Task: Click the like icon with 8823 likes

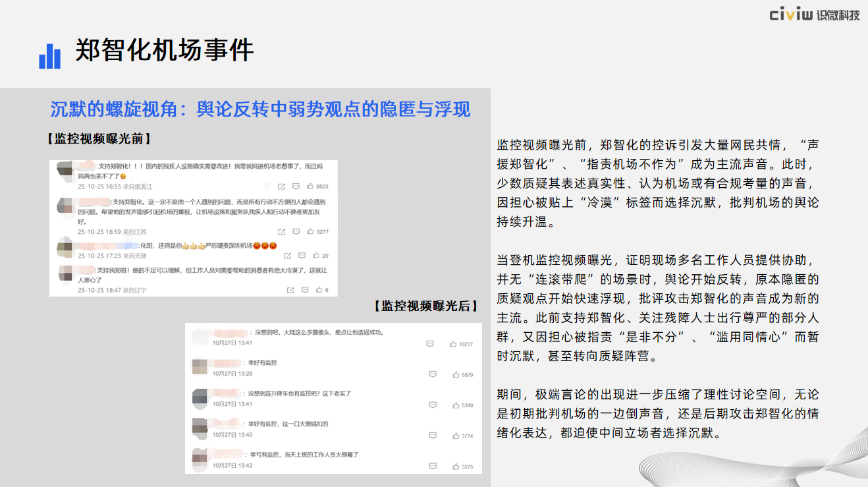Action: [x=310, y=186]
